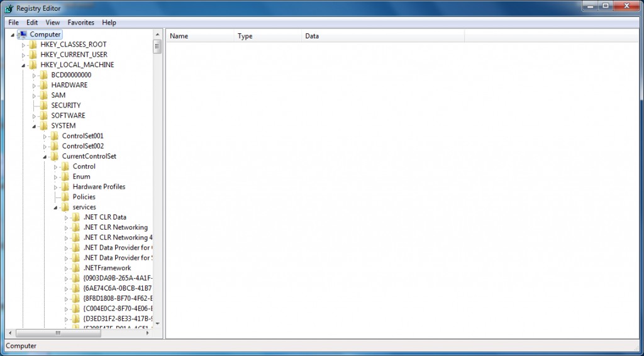Collapse the HKEY_LOCAL_MACHINE key
Image resolution: width=644 pixels, height=356 pixels.
23,65
